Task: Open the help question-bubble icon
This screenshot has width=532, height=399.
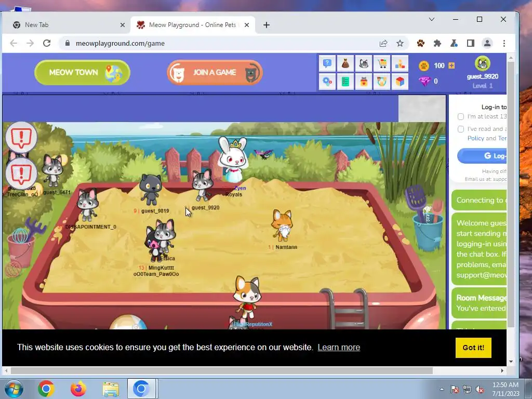Action: (327, 63)
